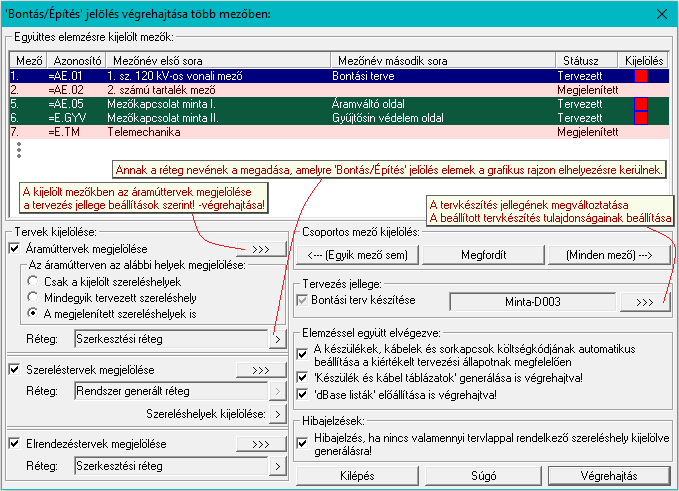Click 'Gyűjtősín védelem oldal' cell
Viewport: 679px width, 491px height.
(x=388, y=118)
